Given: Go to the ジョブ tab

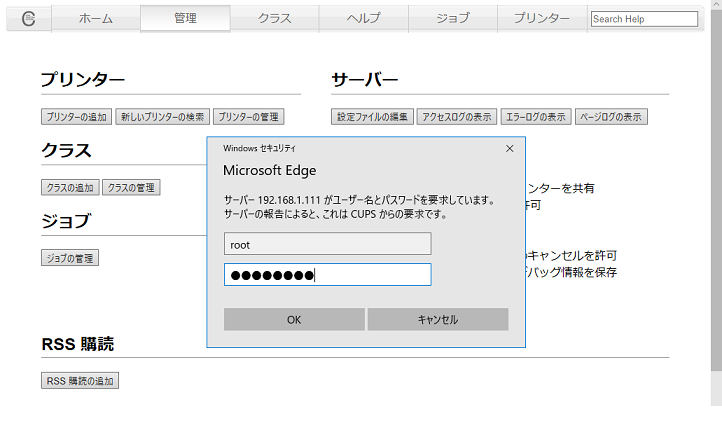Looking at the screenshot, I should (453, 18).
